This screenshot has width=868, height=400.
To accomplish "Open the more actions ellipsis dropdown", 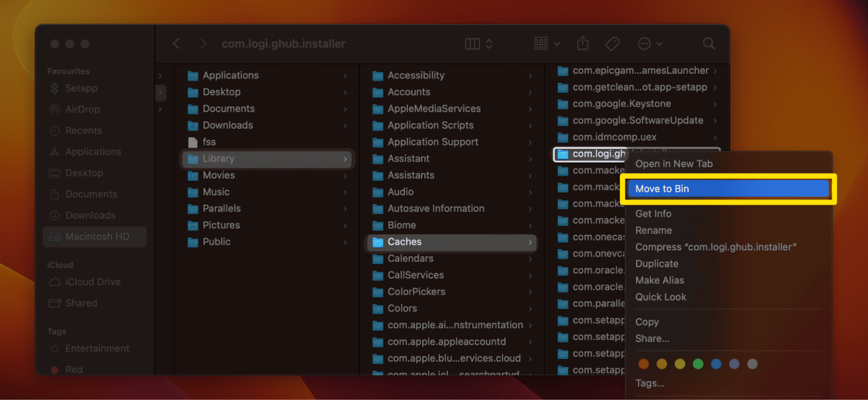I will coord(649,44).
